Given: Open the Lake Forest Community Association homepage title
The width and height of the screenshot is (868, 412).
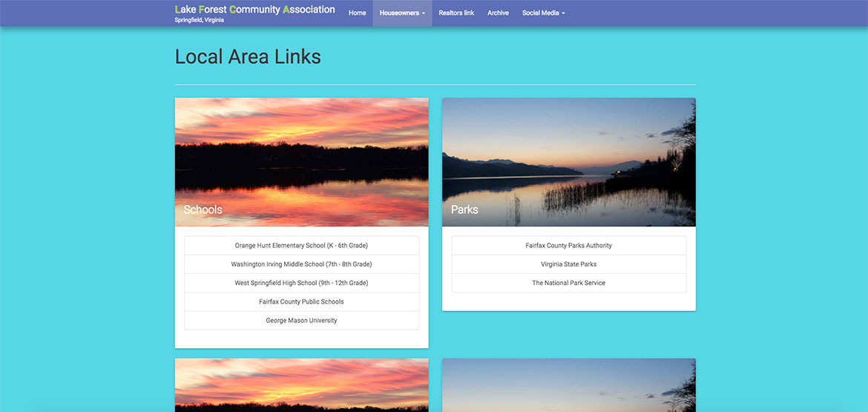Looking at the screenshot, I should pyautogui.click(x=254, y=10).
